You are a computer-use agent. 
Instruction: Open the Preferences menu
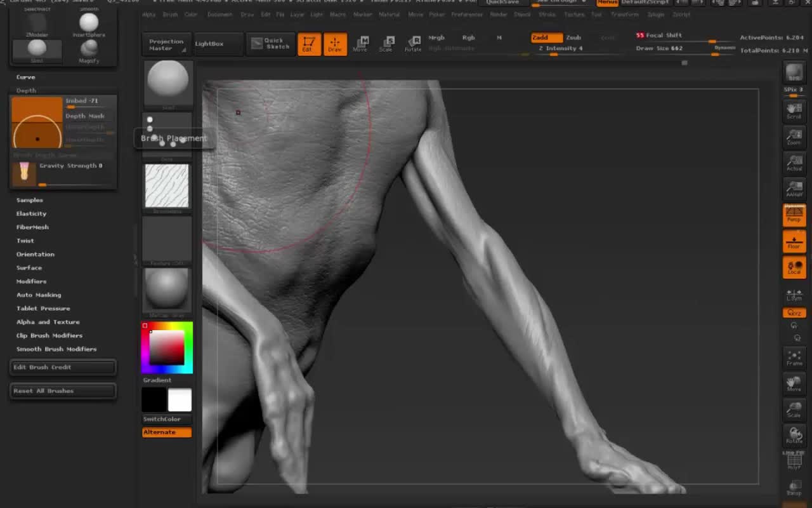(x=467, y=15)
